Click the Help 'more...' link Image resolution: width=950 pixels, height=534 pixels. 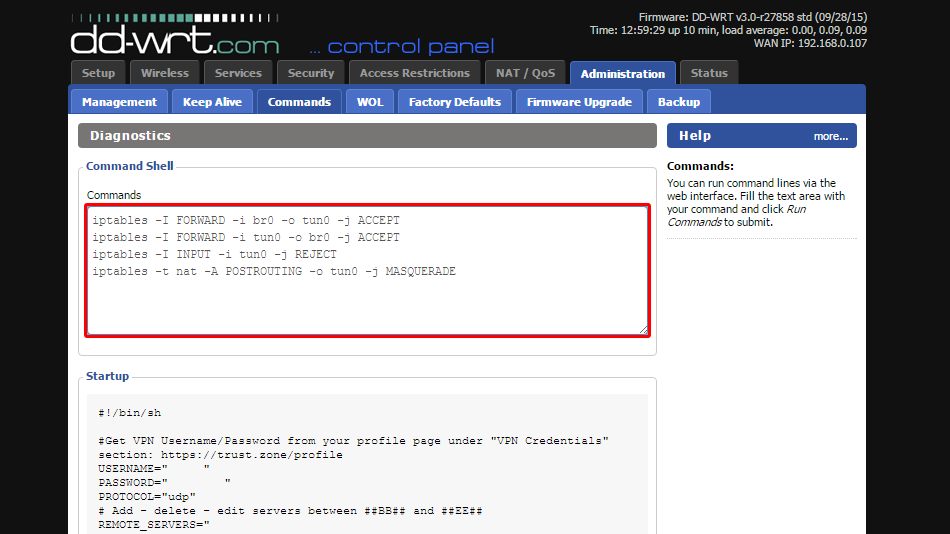831,136
